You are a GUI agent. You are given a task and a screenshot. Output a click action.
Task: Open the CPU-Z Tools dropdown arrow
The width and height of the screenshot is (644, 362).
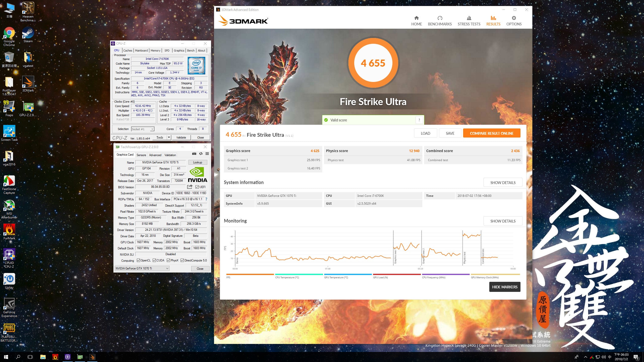pyautogui.click(x=169, y=137)
